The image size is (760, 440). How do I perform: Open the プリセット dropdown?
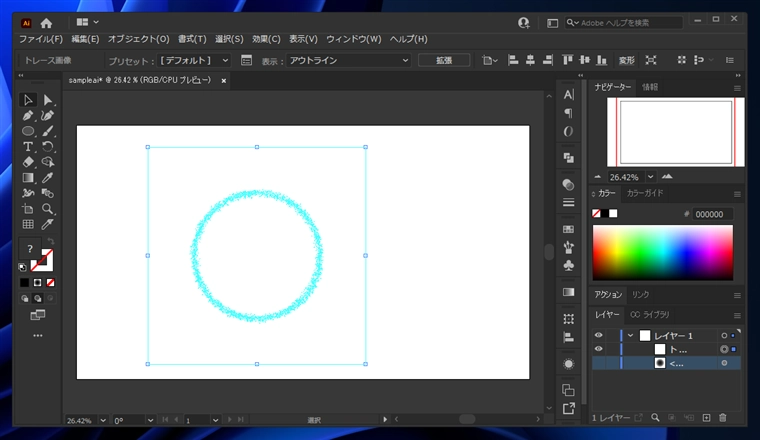click(194, 61)
